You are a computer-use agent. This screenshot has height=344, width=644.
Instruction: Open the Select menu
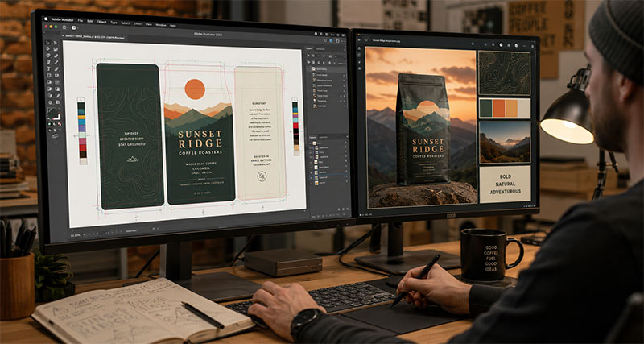(x=126, y=23)
